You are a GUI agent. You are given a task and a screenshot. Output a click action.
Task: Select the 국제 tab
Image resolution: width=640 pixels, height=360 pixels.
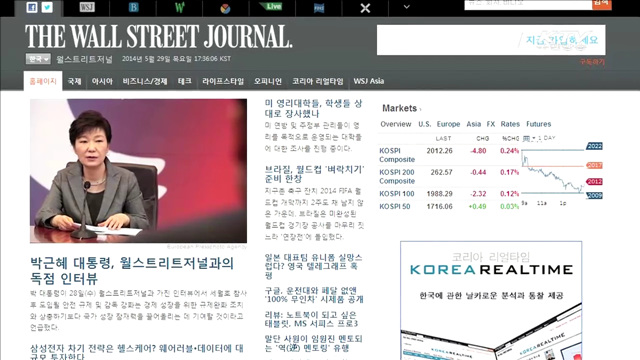click(x=74, y=81)
